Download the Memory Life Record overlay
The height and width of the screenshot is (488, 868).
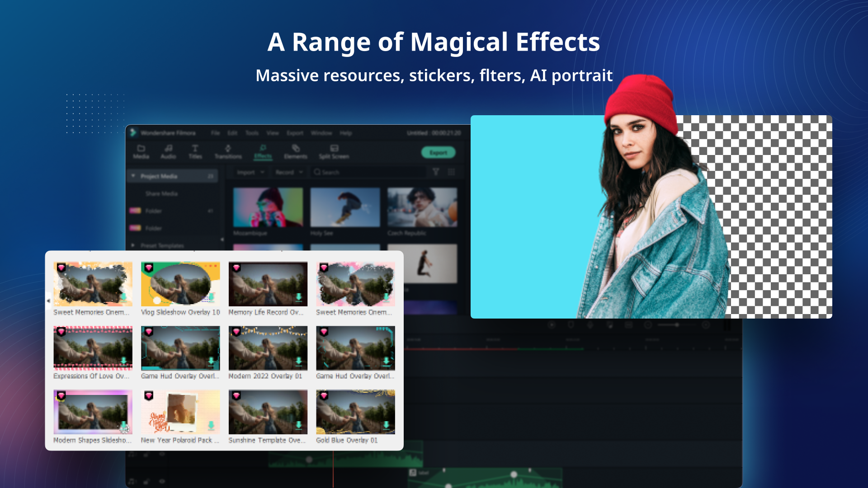tap(298, 297)
